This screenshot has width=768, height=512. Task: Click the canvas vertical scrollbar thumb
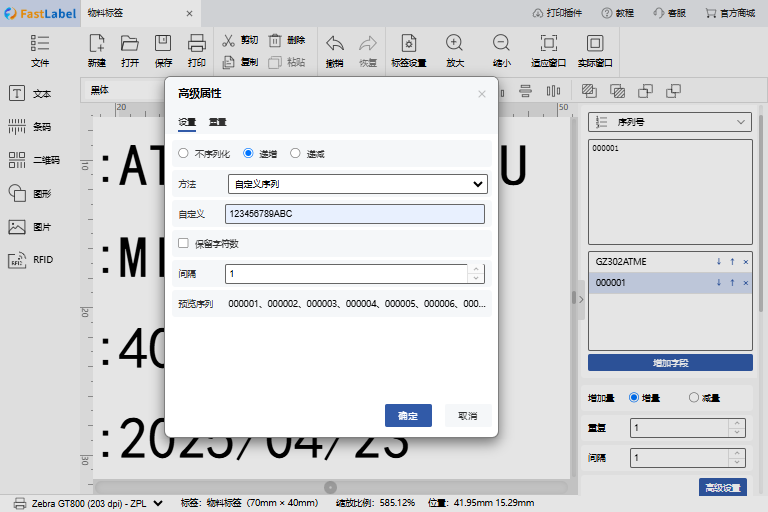coord(574,297)
